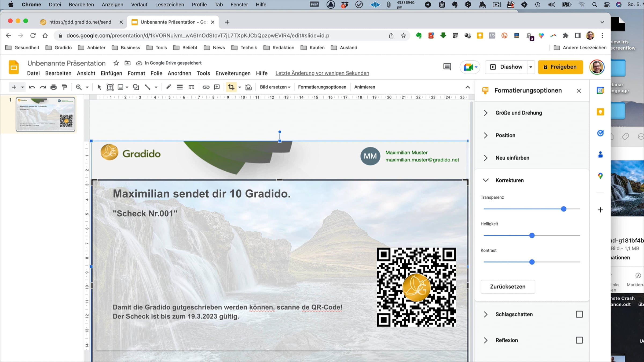644x362 pixels.
Task: Open the comment history icon
Action: [x=447, y=67]
